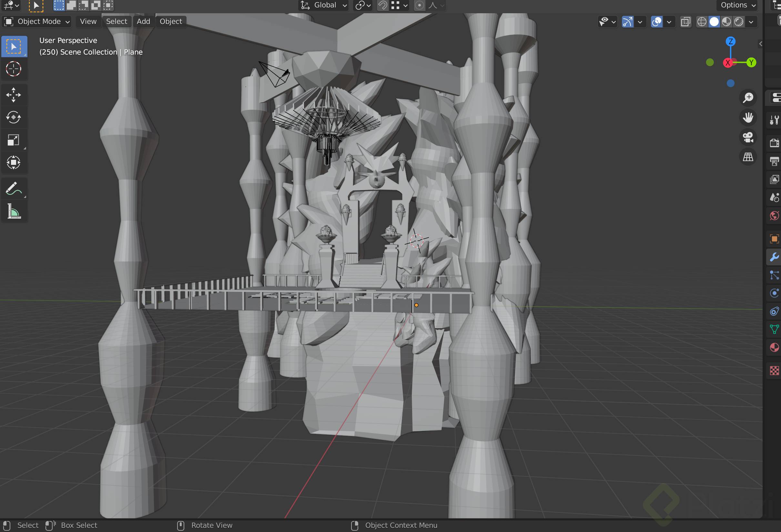The width and height of the screenshot is (781, 532).
Task: Open the View menu
Action: pos(87,21)
